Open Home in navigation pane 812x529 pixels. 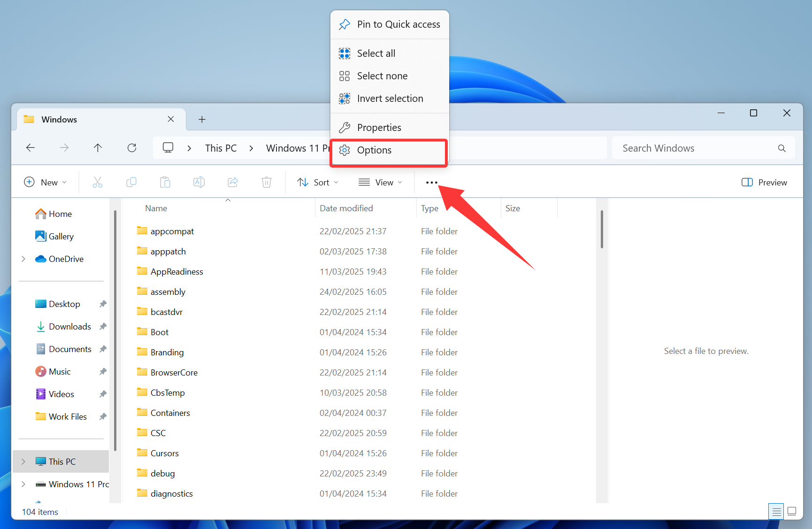[60, 214]
